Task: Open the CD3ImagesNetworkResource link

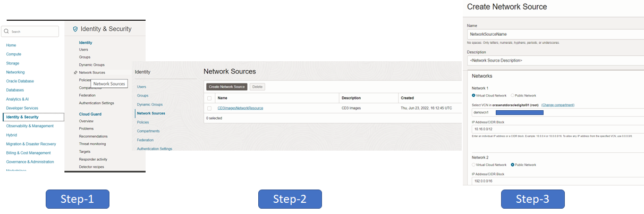Action: (x=240, y=108)
